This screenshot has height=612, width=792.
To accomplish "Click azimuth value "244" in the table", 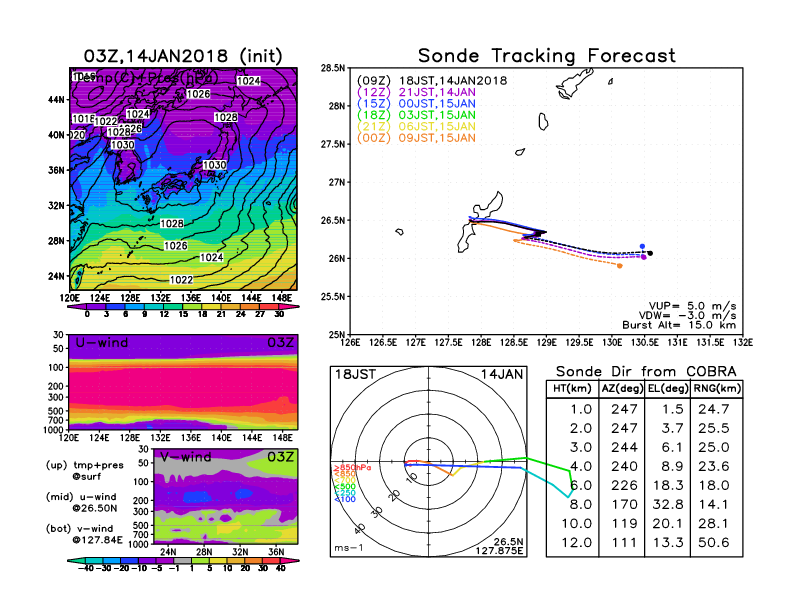I will tap(624, 447).
